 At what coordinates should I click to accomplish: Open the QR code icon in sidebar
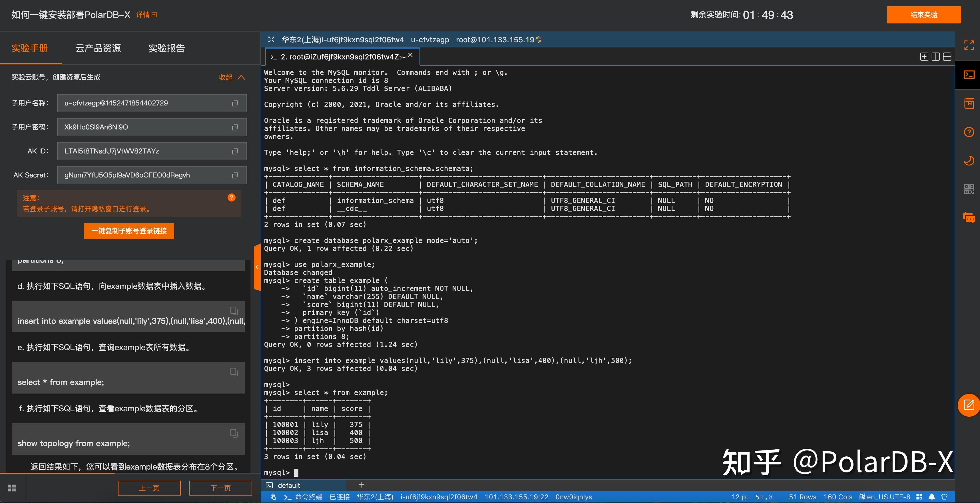click(969, 189)
